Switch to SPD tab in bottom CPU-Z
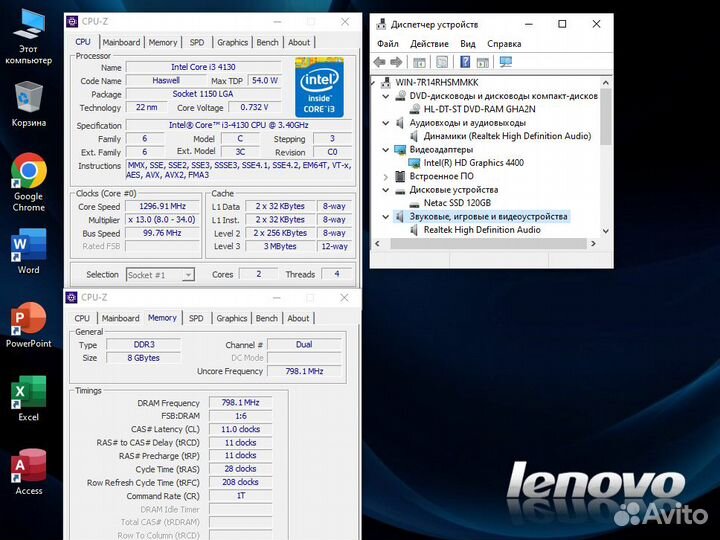 [196, 318]
